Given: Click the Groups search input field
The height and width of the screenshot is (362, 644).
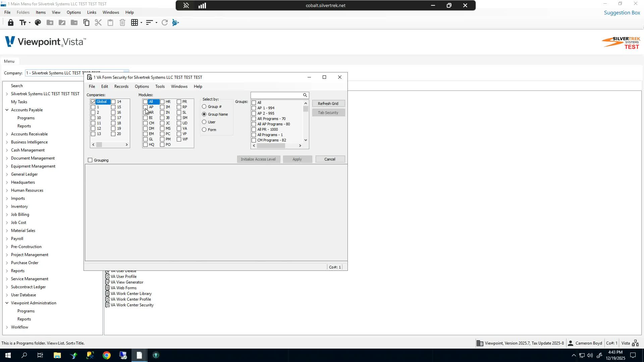Looking at the screenshot, I should coord(276,95).
